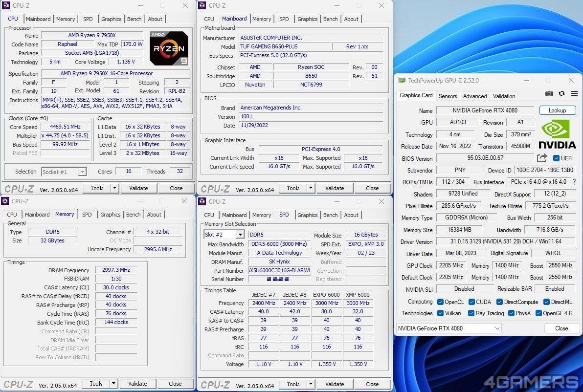583x392 pixels.
Task: Click the GPU-Z screenshot camera icon
Action: [549, 94]
